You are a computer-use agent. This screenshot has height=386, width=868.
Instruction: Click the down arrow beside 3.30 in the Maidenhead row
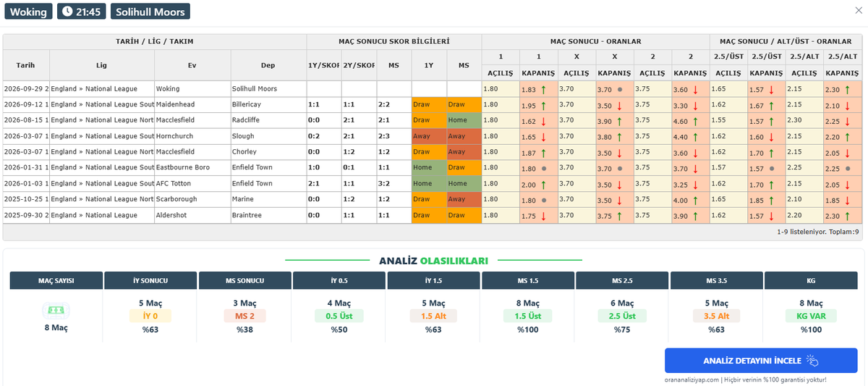pos(695,105)
